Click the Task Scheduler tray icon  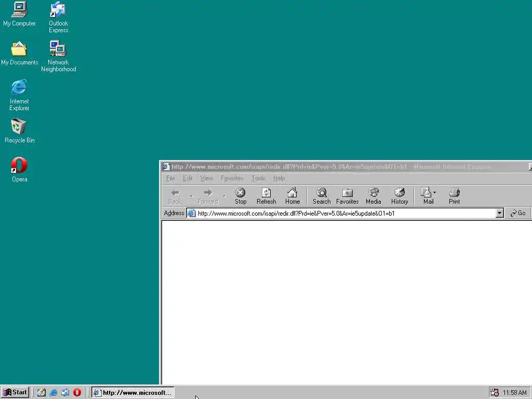pyautogui.click(x=495, y=392)
